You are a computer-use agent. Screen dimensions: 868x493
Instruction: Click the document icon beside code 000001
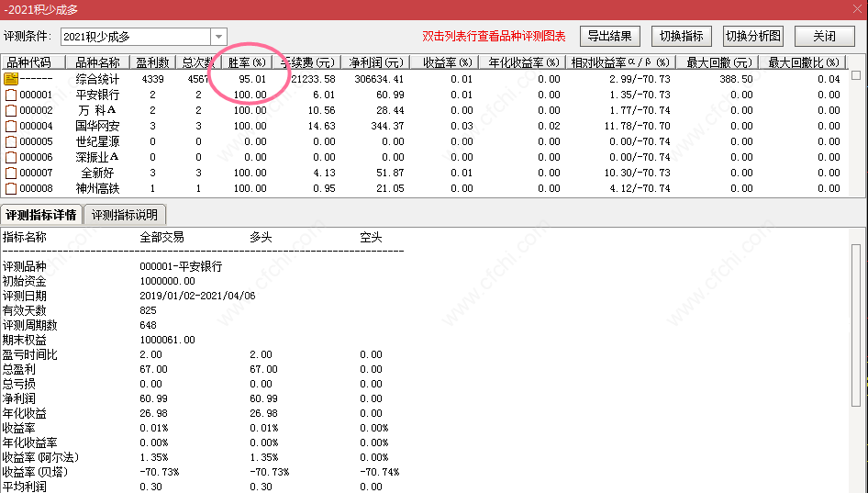[x=10, y=95]
